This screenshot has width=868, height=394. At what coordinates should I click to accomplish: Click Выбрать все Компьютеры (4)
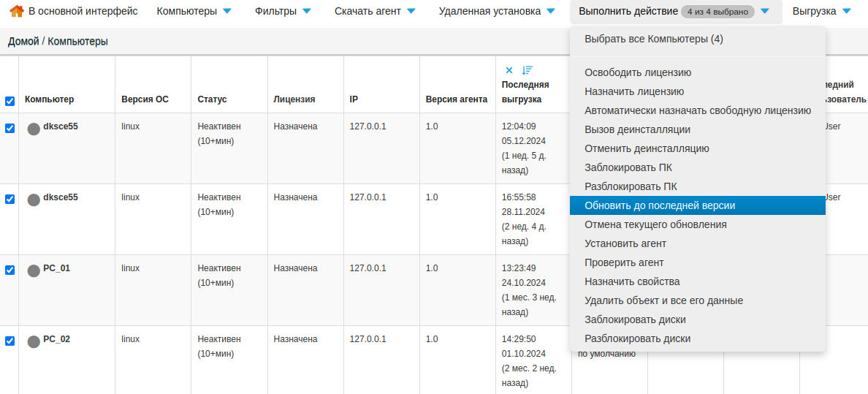pos(654,39)
